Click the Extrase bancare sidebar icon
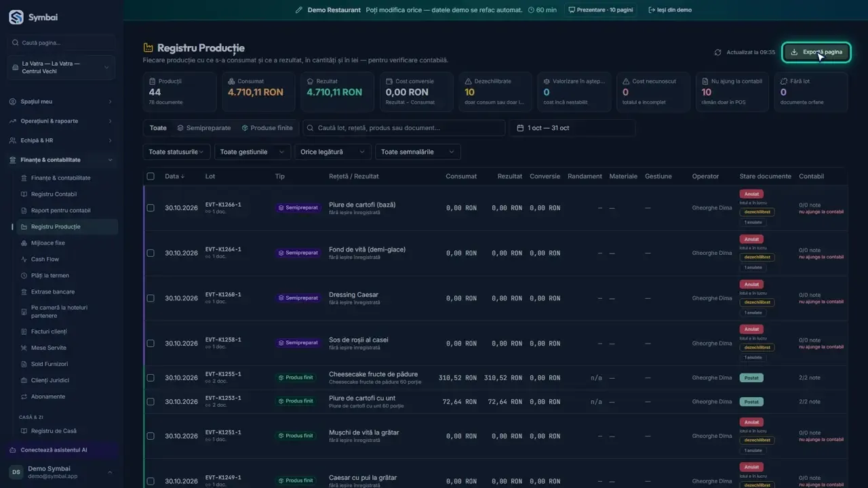Image resolution: width=868 pixels, height=488 pixels. click(24, 292)
